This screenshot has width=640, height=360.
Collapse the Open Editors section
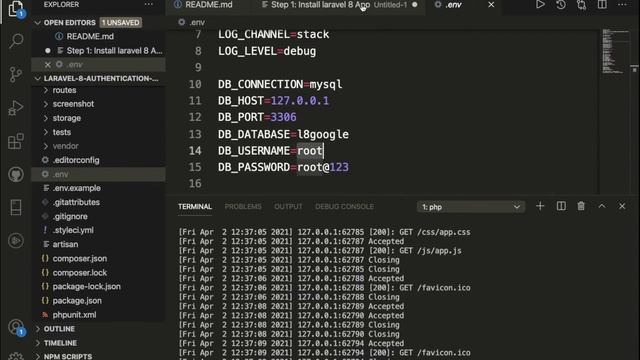pyautogui.click(x=69, y=22)
